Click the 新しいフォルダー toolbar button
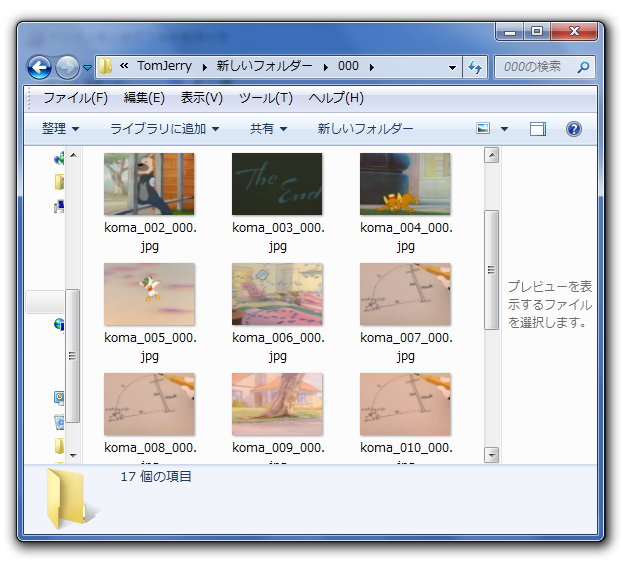The width and height of the screenshot is (630, 580). (x=365, y=129)
